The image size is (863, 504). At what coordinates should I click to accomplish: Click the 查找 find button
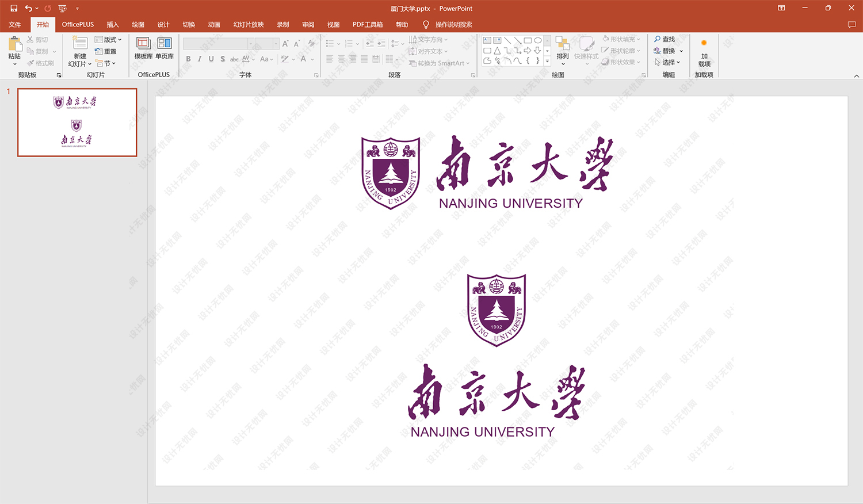point(665,39)
